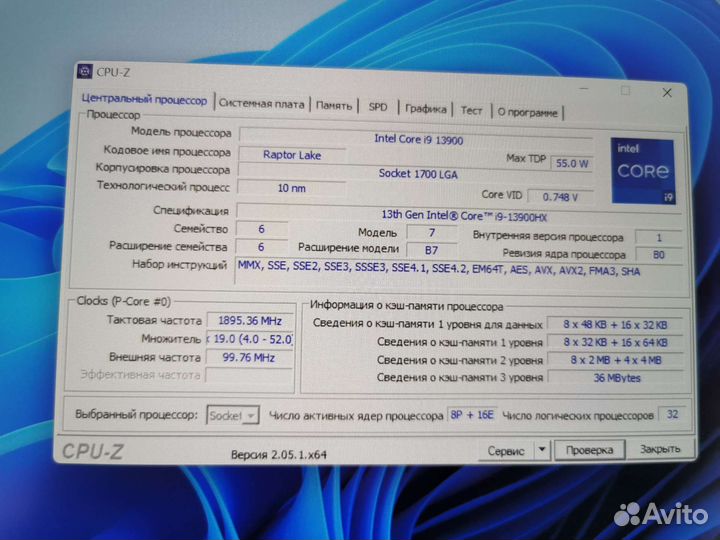Click the core revision value B0
This screenshot has width=720, height=540.
658,255
